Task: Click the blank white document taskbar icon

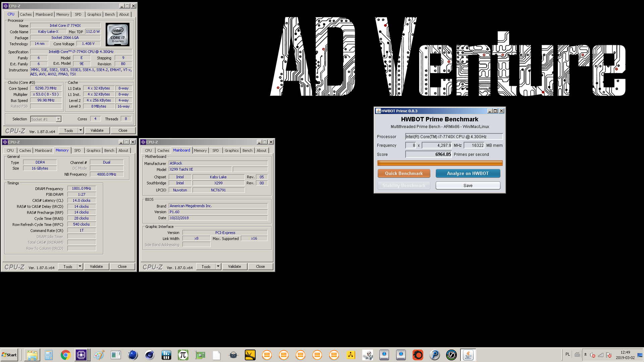Action: [x=217, y=355]
